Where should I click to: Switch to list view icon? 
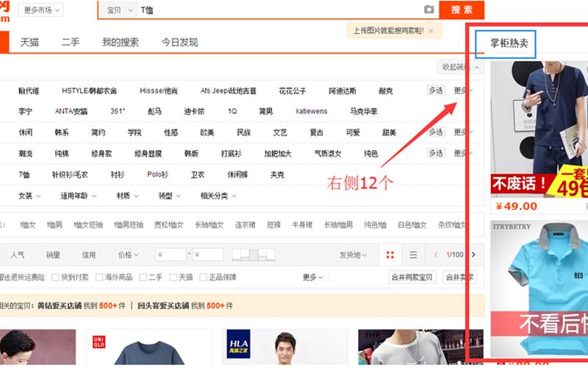tap(413, 255)
